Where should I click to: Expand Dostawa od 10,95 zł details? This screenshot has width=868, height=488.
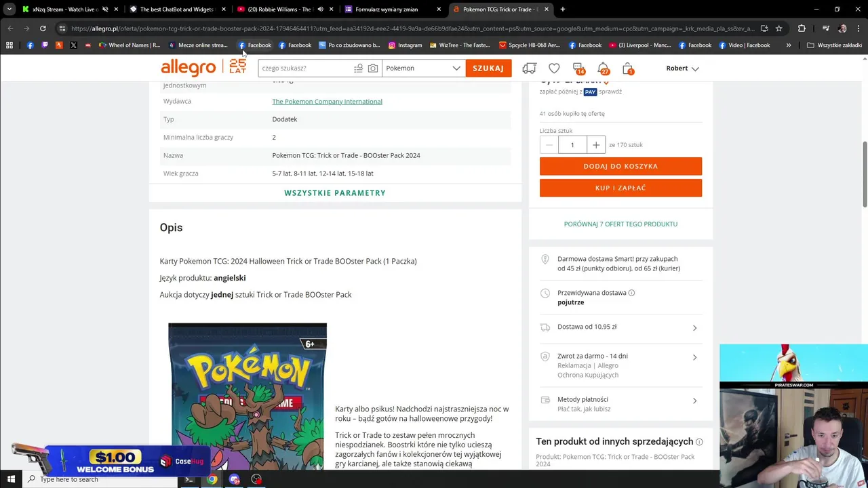click(x=620, y=327)
